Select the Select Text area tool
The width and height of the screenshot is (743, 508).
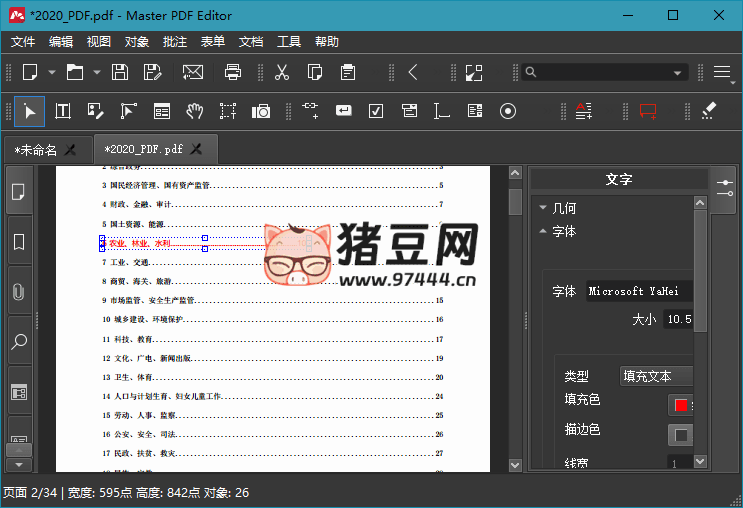click(228, 111)
